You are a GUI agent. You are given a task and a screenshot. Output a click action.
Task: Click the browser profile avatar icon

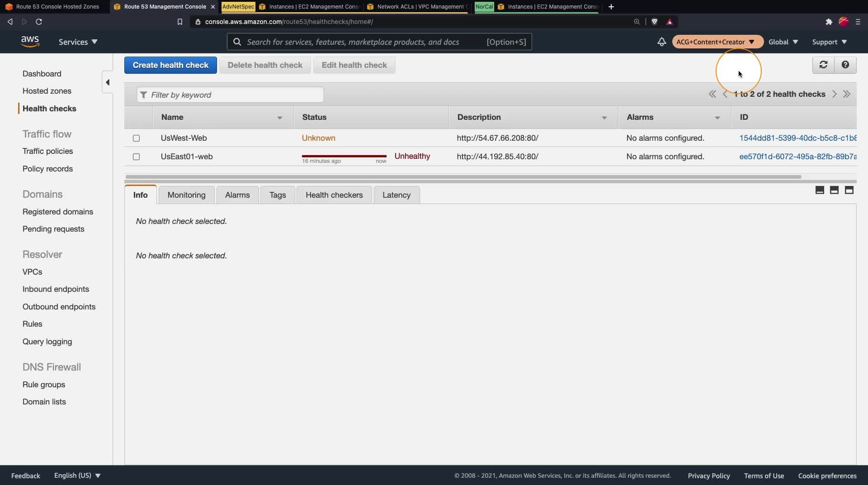tap(843, 22)
